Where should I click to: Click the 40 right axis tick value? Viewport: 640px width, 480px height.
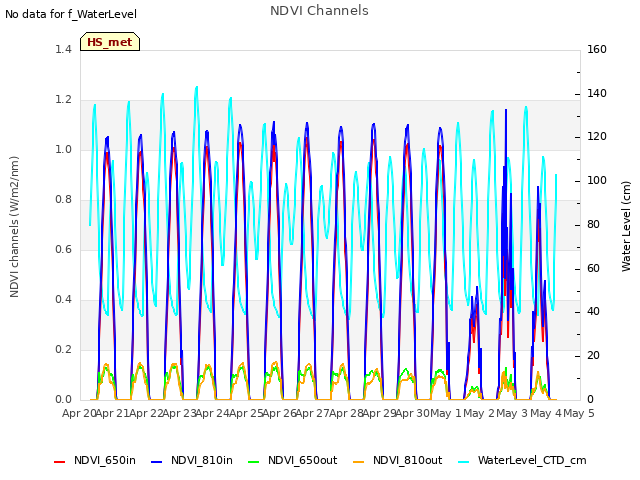[x=593, y=312]
